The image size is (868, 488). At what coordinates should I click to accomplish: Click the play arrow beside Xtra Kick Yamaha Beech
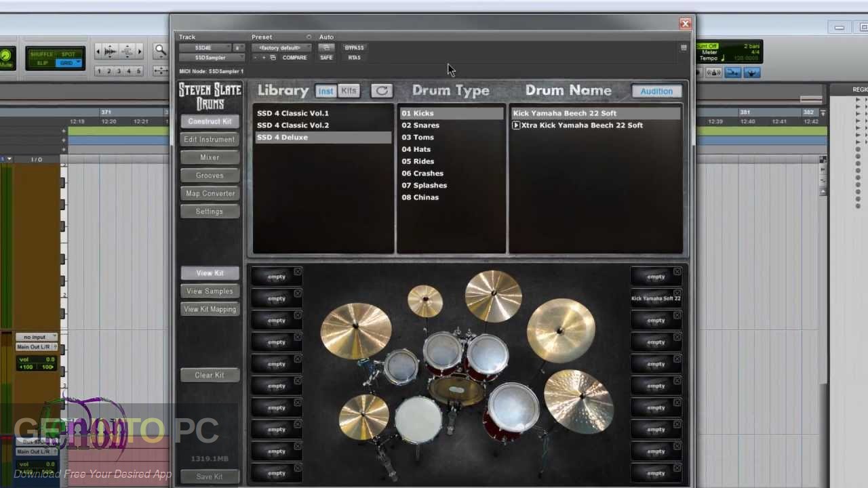[516, 125]
